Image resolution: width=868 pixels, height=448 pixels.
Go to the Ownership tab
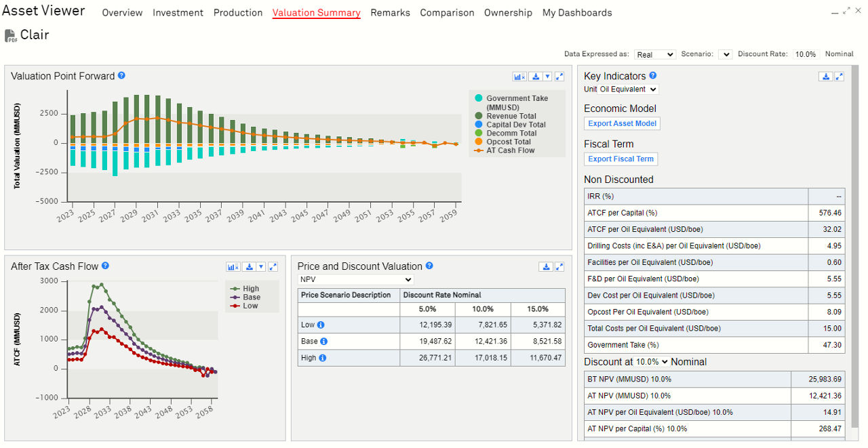pos(508,13)
